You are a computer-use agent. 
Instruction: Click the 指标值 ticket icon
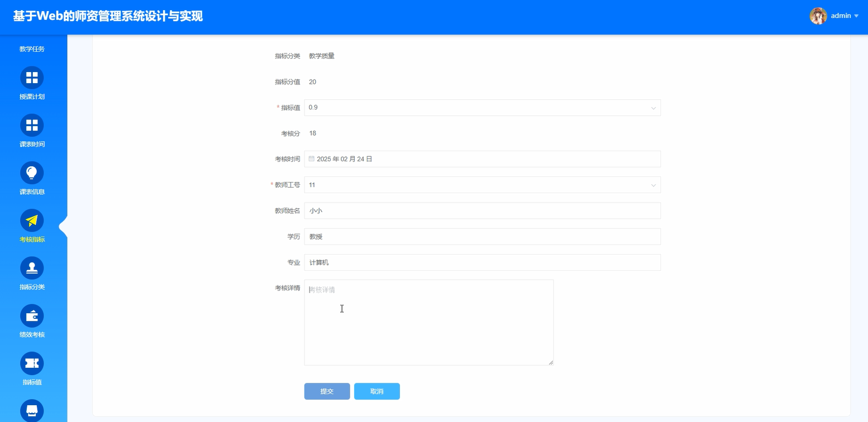coord(32,363)
